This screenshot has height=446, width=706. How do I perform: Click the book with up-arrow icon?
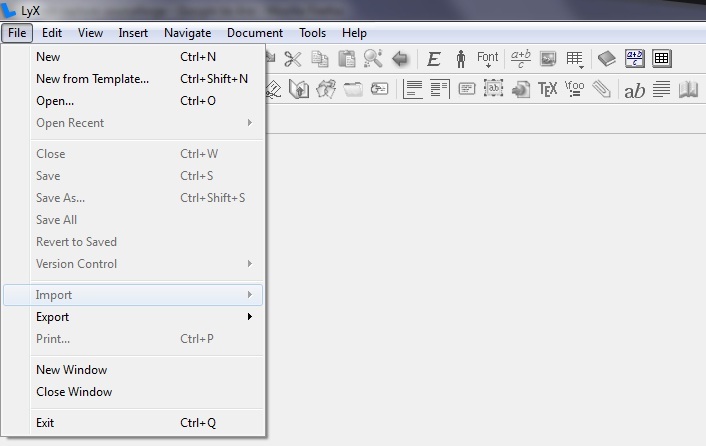point(299,89)
